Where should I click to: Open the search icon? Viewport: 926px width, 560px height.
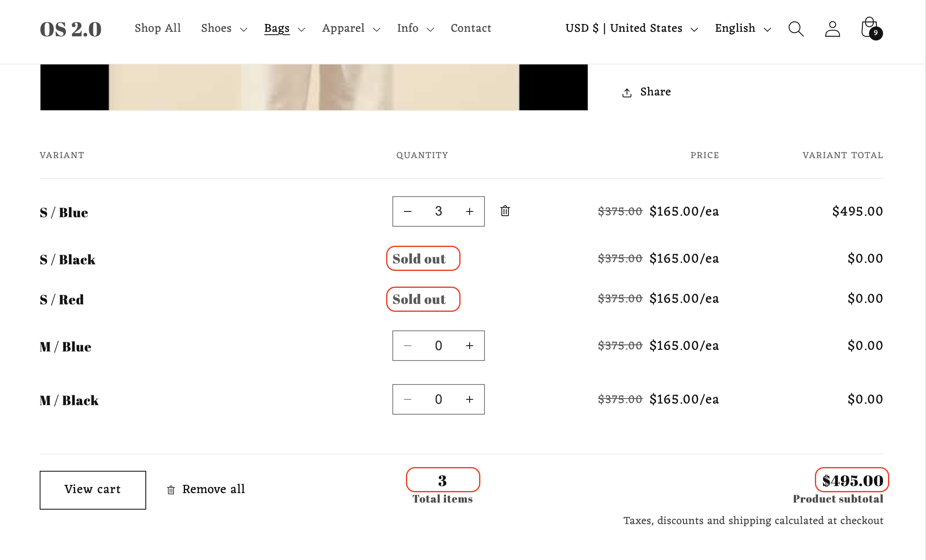(x=795, y=29)
